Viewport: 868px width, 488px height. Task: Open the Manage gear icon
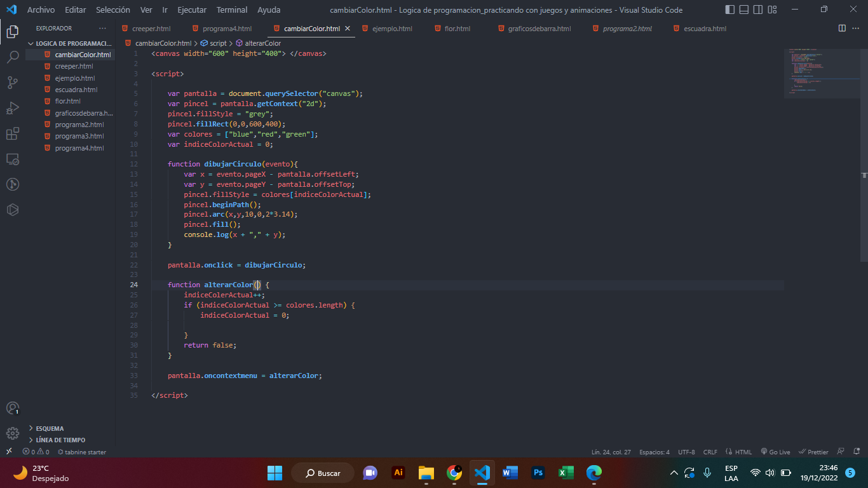coord(13,433)
